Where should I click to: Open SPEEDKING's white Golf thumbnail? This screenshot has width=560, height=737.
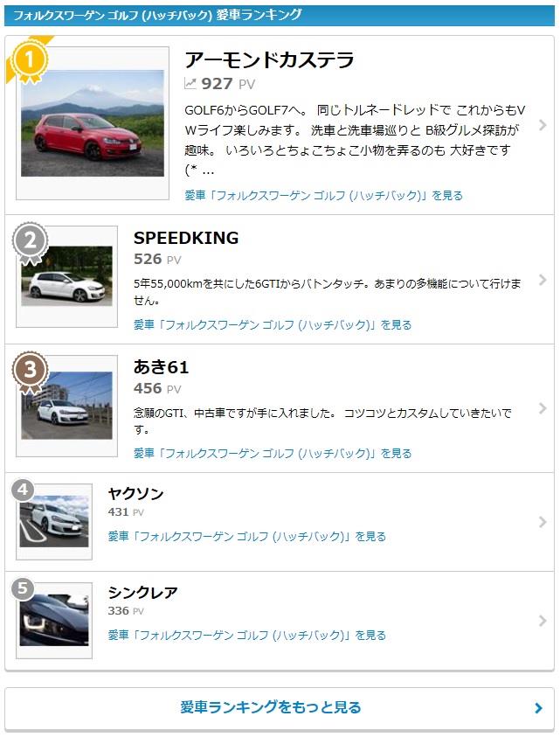(x=66, y=276)
